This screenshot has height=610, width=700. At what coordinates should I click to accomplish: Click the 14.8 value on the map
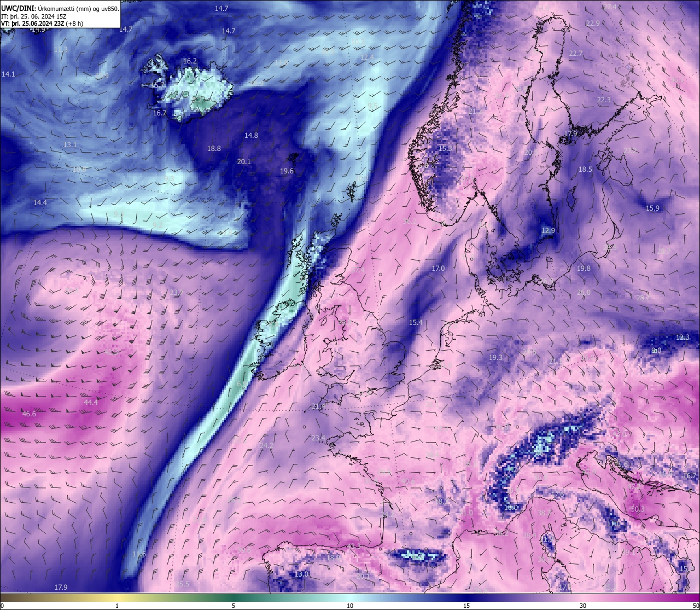251,135
